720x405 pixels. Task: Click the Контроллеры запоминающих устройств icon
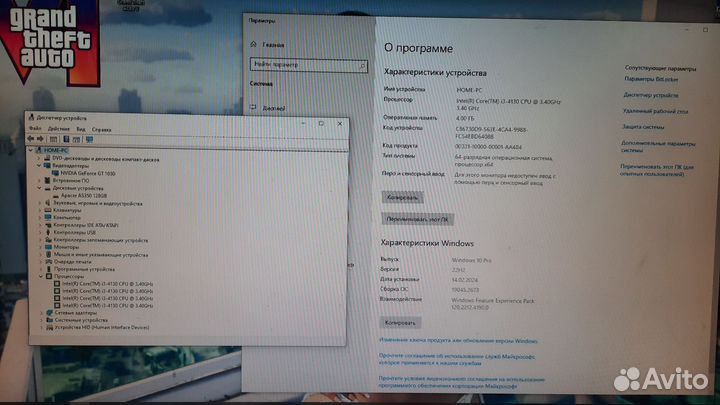click(48, 240)
